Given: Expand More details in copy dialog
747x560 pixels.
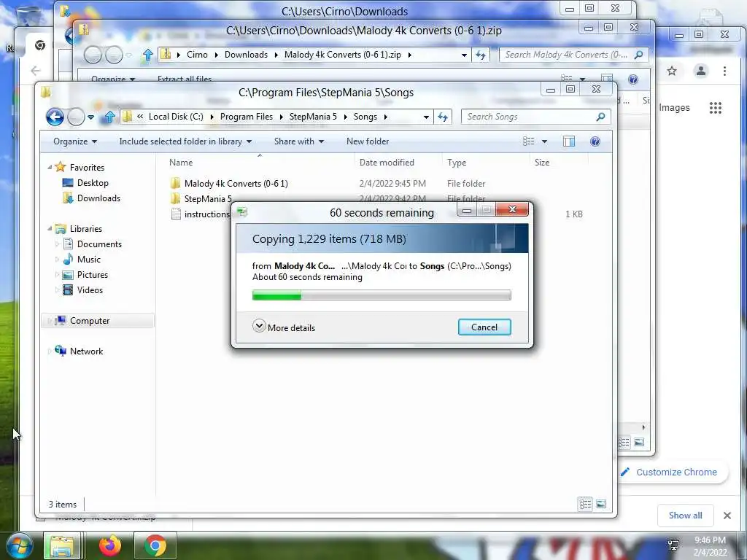Looking at the screenshot, I should [284, 327].
